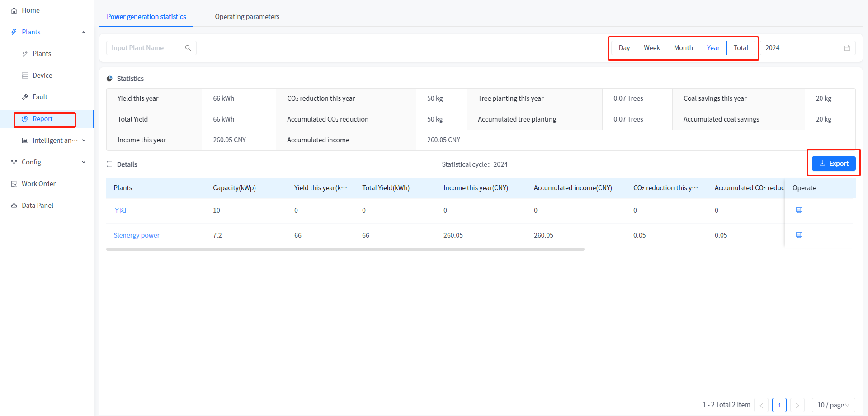Image resolution: width=868 pixels, height=416 pixels.
Task: Select the Day period option
Action: click(624, 48)
